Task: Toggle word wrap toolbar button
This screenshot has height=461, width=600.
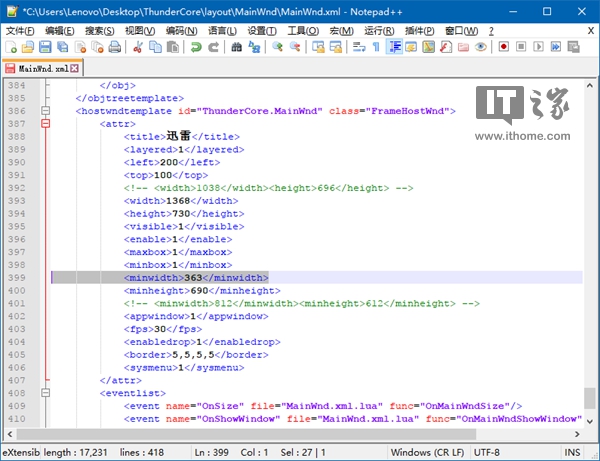Action: click(359, 47)
